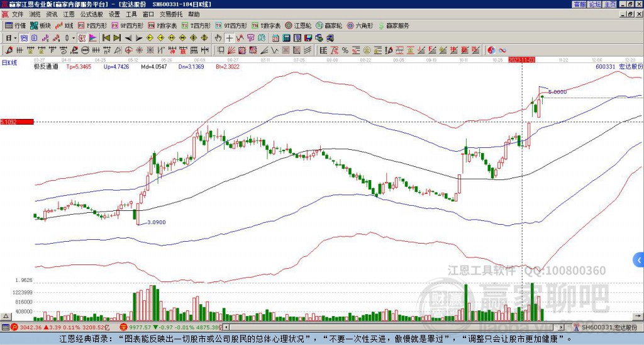Open the 窗口 menu
Screen dimensions: 644x345
click(148, 14)
